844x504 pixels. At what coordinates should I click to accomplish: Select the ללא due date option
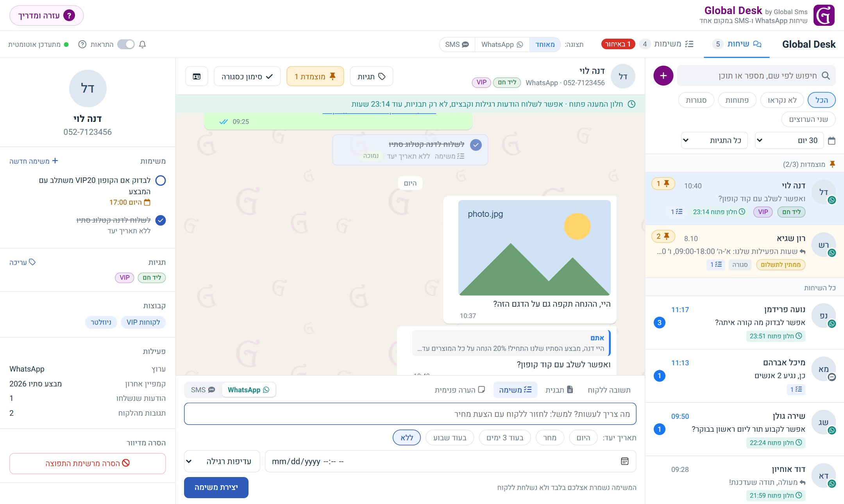407,438
